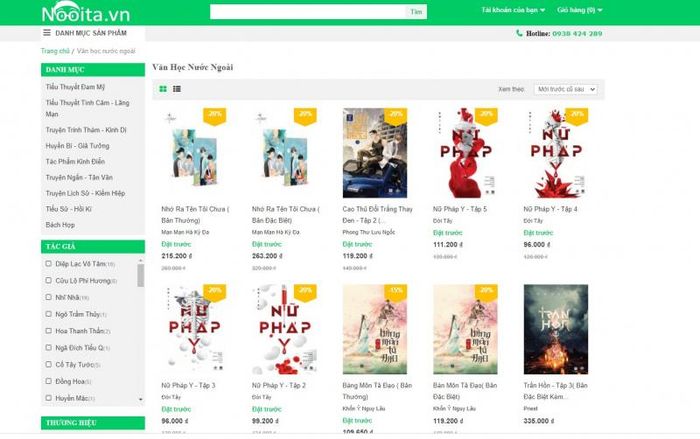Image resolution: width=700 pixels, height=439 pixels.
Task: Switch to grid view layout
Action: pos(163,89)
